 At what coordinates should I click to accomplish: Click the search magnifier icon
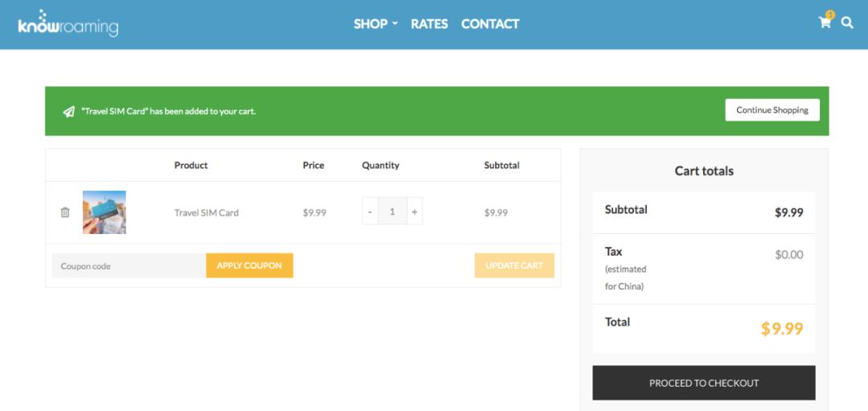click(x=847, y=23)
